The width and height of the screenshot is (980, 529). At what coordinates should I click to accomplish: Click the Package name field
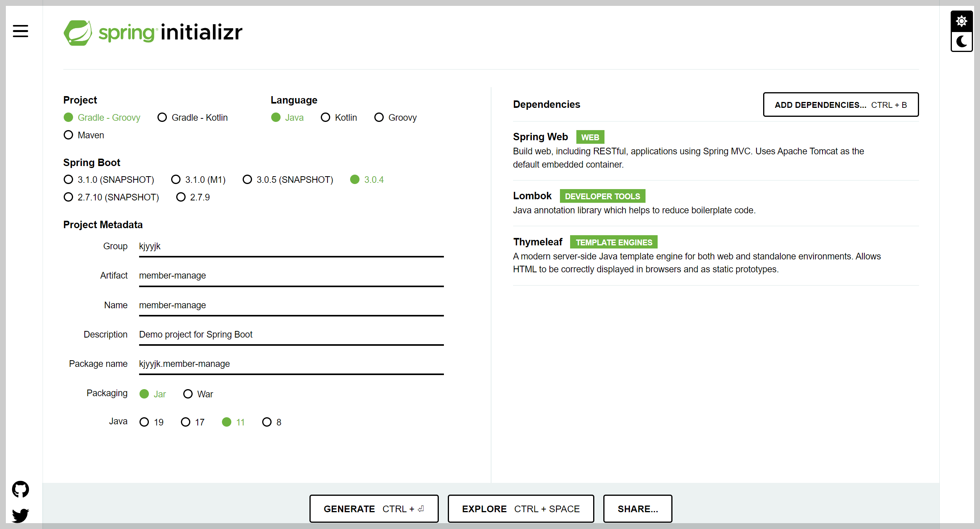click(x=291, y=364)
